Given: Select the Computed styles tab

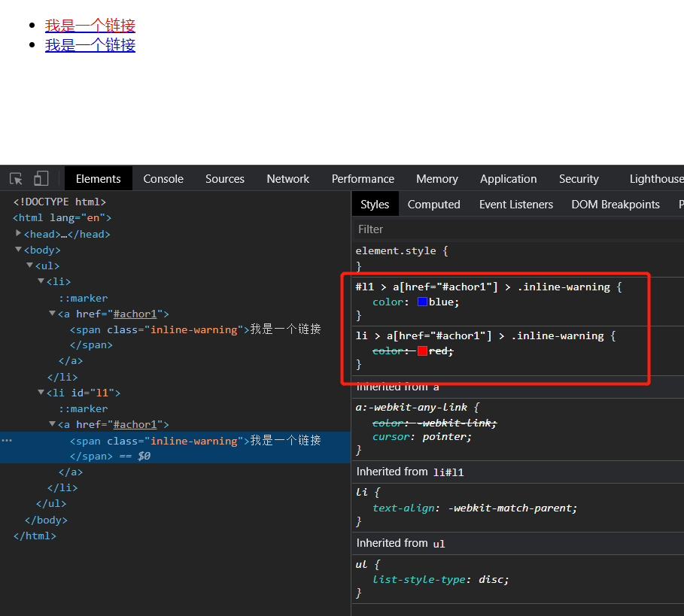Looking at the screenshot, I should coord(433,205).
